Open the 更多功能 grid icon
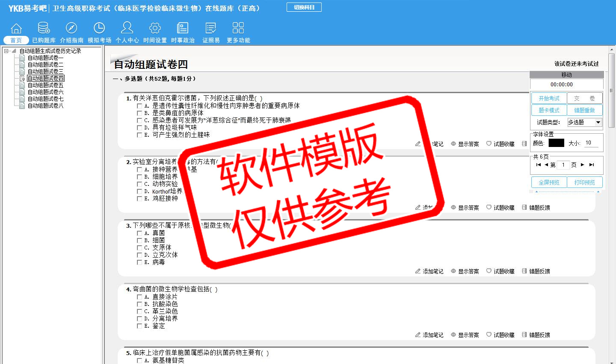This screenshot has height=364, width=616. (238, 29)
